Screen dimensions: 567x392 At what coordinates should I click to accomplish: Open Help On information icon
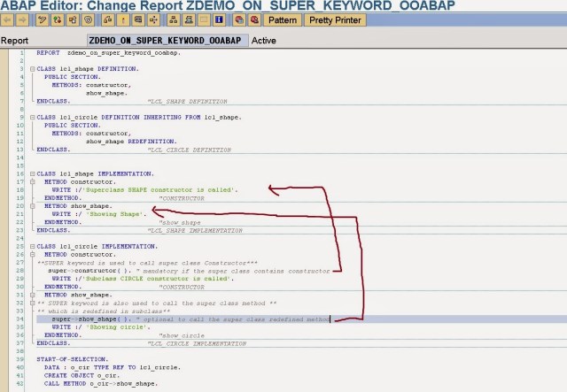point(219,19)
